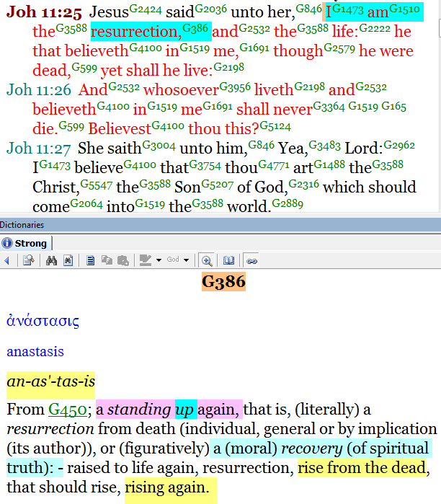
Task: Click G5547 after Christ
Action: click(97, 184)
